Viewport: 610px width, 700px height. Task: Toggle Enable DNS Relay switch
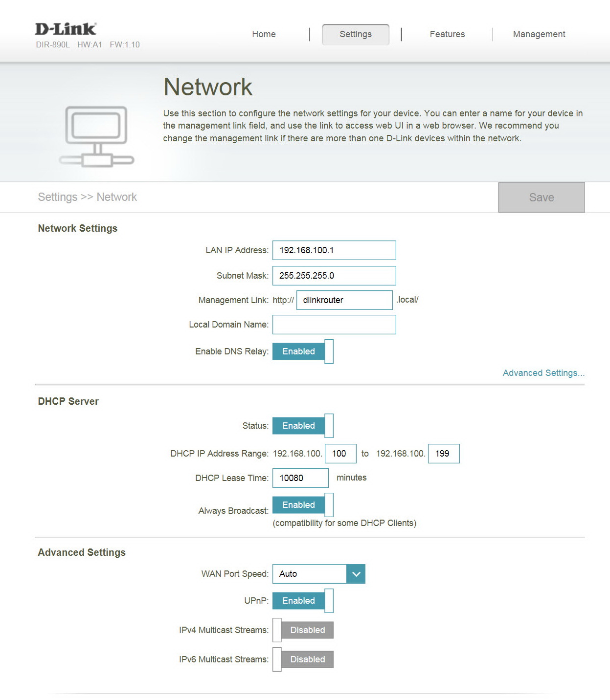click(303, 351)
